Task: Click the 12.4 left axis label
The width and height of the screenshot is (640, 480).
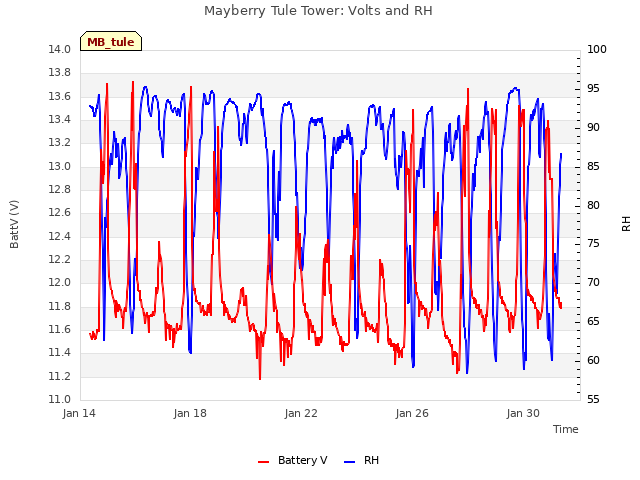Action: tap(60, 236)
